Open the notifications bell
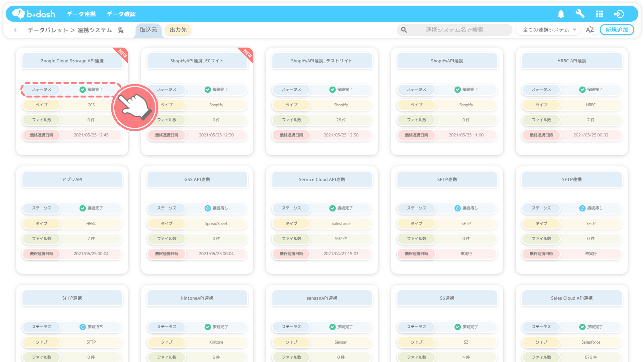 pos(561,14)
